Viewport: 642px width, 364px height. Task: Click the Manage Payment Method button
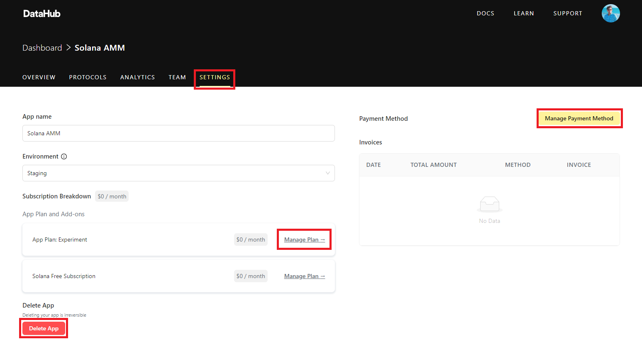[x=579, y=118]
